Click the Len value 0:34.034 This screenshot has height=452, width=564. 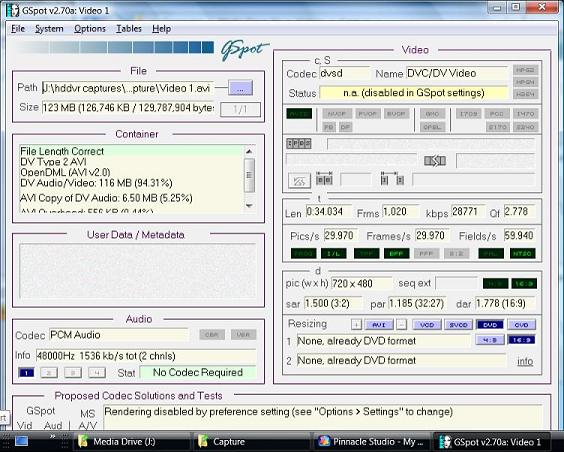328,211
